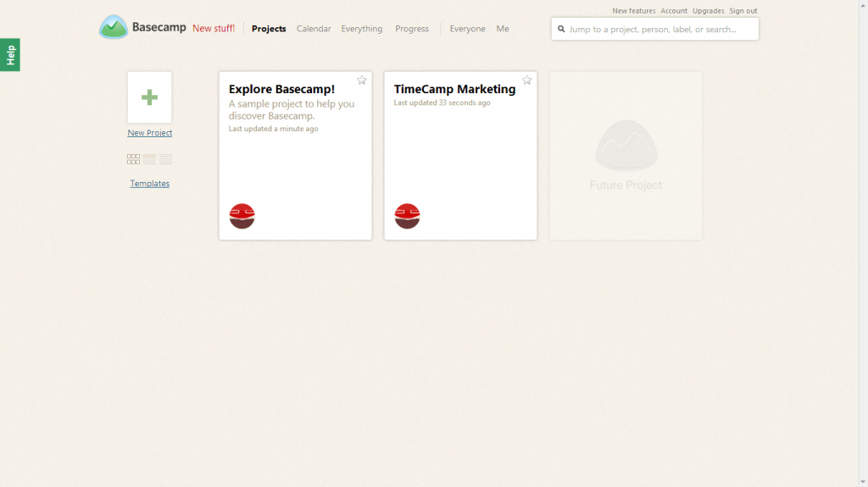Open the green Help tab
Screen dimensions: 868x487
point(10,55)
